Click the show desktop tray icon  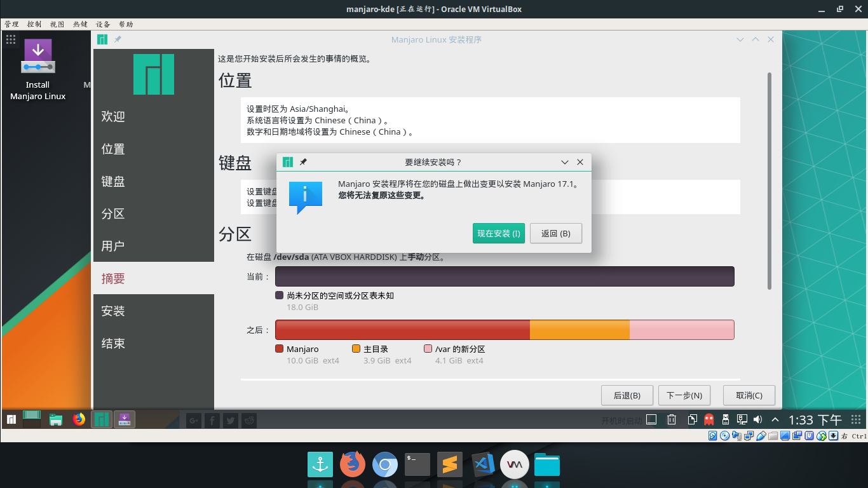[x=651, y=419]
